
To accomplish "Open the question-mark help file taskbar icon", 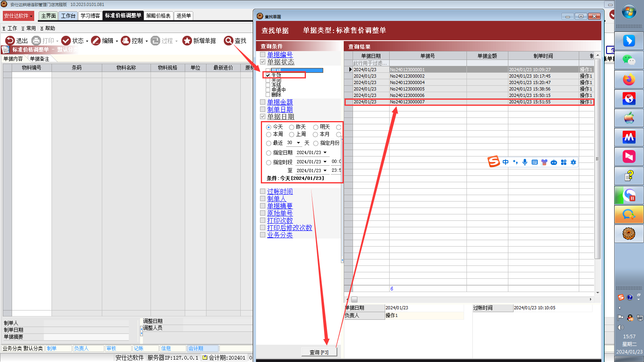I will tap(629, 176).
